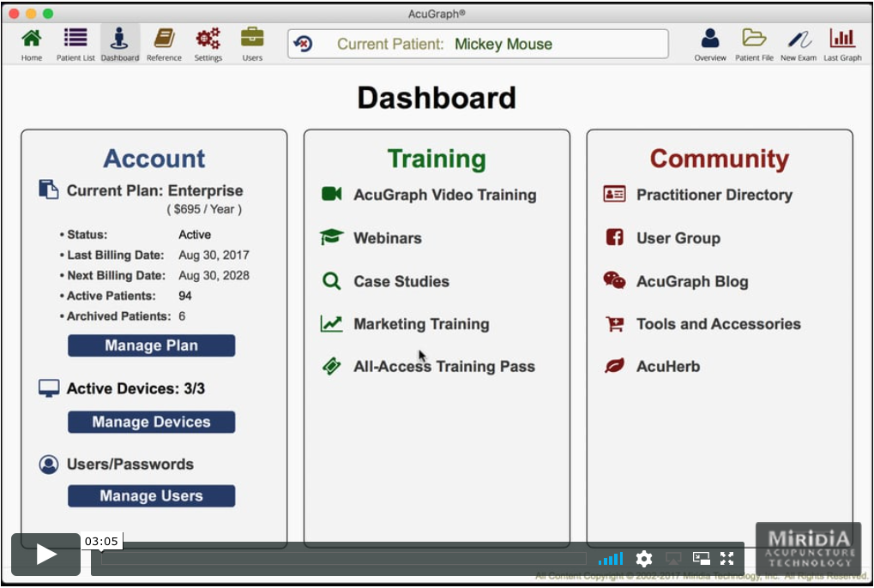
Task: Open the patient Overview
Action: [710, 44]
